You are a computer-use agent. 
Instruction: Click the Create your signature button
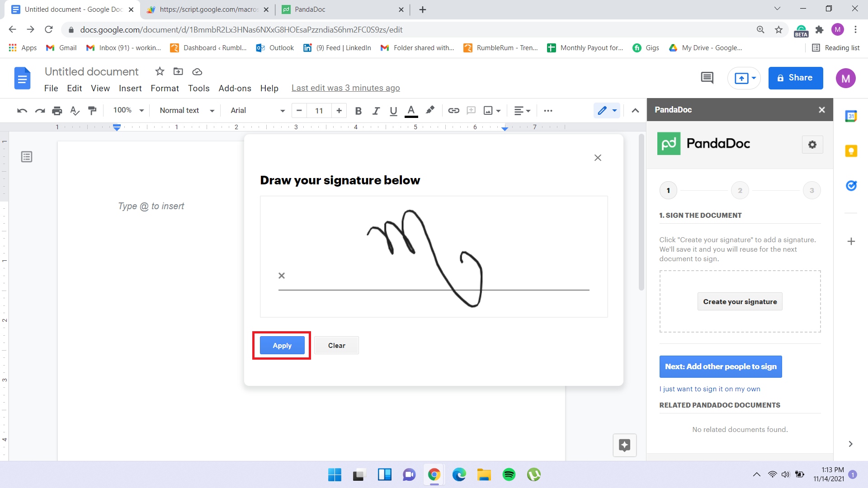pos(740,302)
